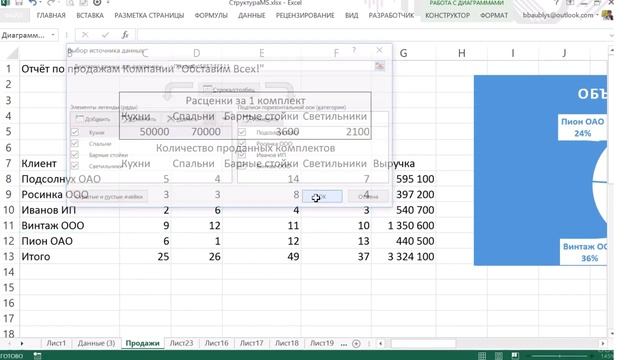Switch to the Лист19 sheet tab
640x360 pixels.
click(x=322, y=343)
